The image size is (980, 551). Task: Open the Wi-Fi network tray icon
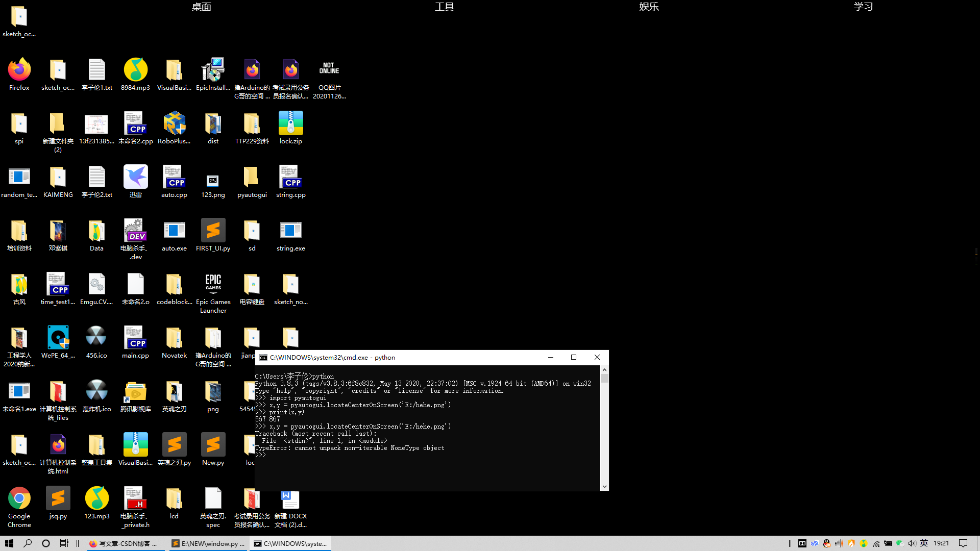[x=876, y=543]
